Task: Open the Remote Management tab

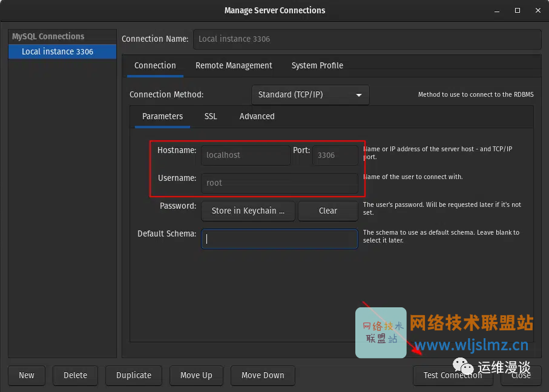Action: point(234,65)
